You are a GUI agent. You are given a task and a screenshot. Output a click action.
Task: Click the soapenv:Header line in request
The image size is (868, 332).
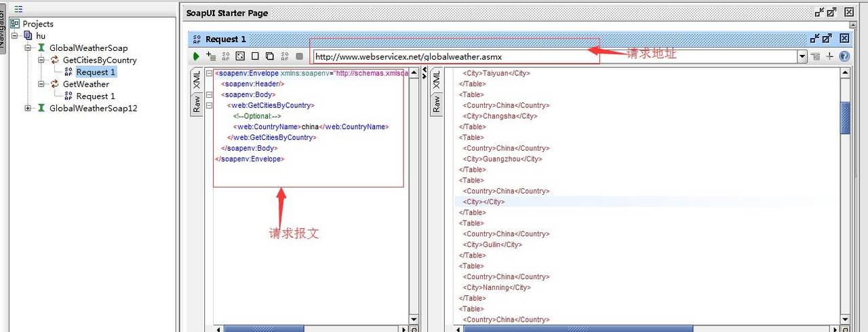tap(252, 84)
